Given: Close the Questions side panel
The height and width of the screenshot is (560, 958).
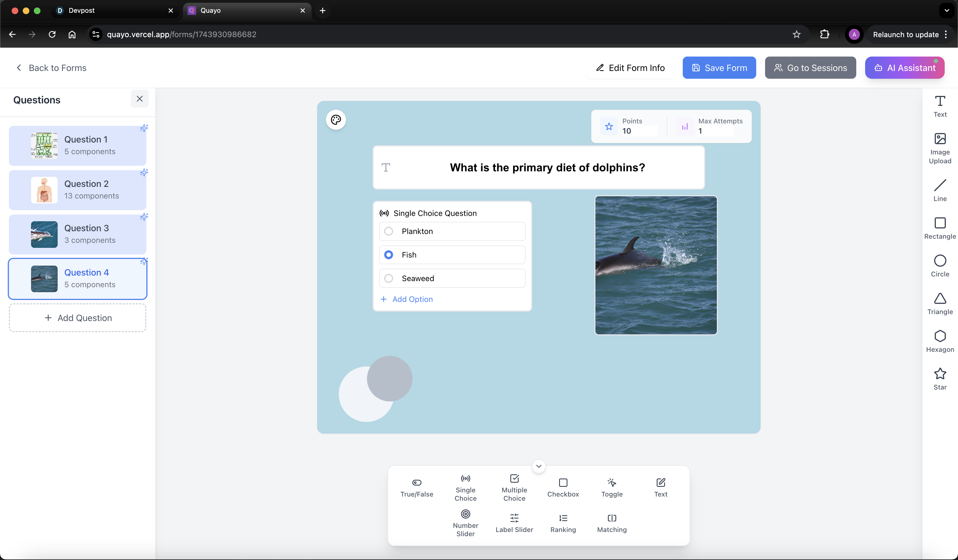Looking at the screenshot, I should click(139, 99).
